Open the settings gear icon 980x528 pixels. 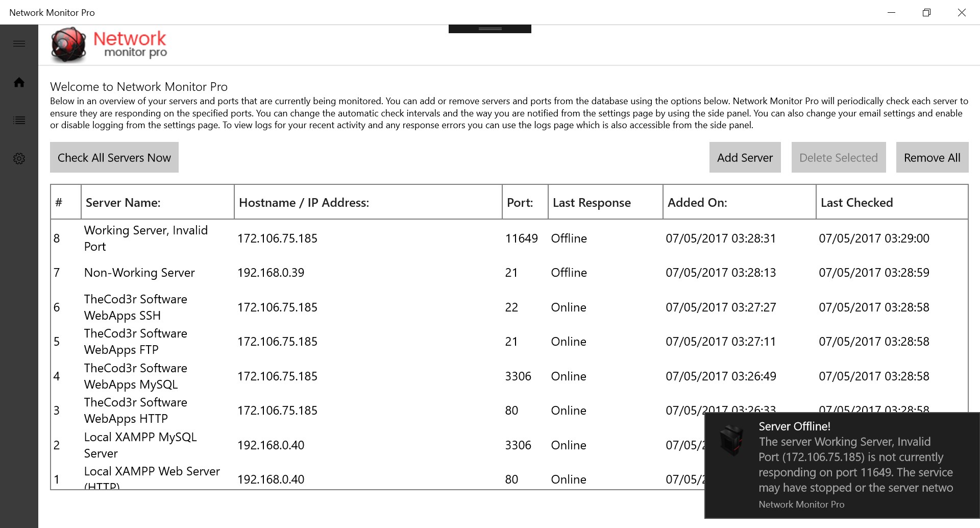click(19, 158)
